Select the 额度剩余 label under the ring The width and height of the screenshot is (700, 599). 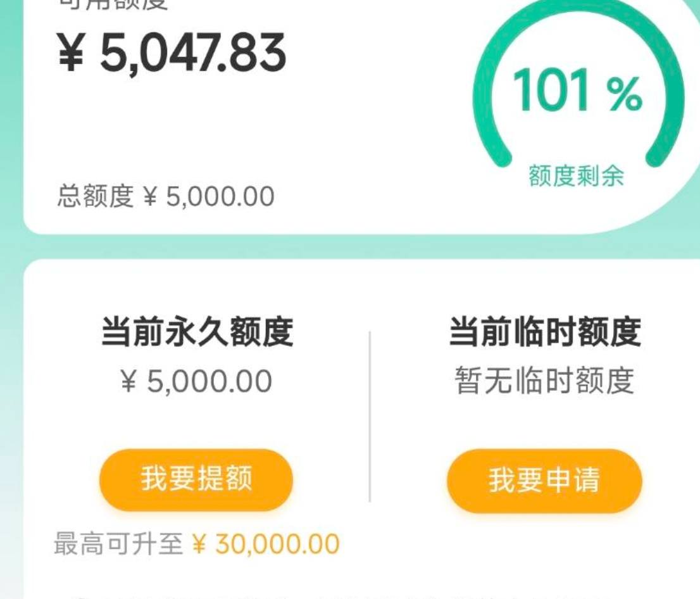click(577, 175)
